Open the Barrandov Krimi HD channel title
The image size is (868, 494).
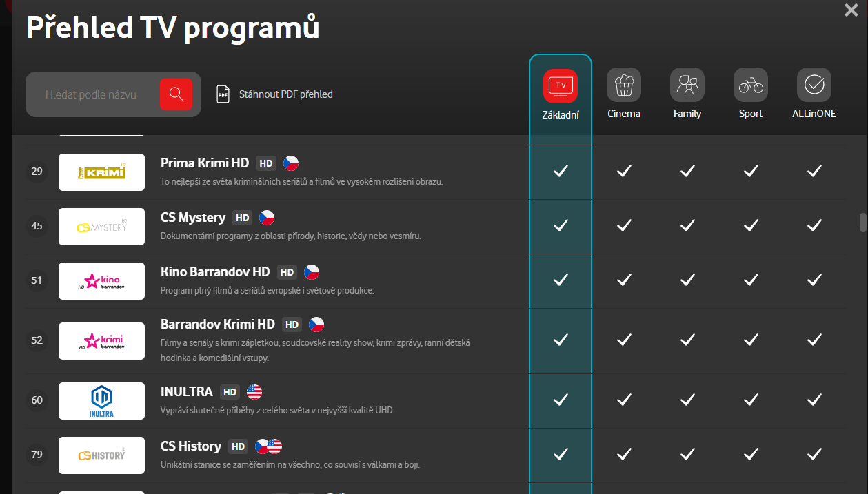click(x=218, y=324)
